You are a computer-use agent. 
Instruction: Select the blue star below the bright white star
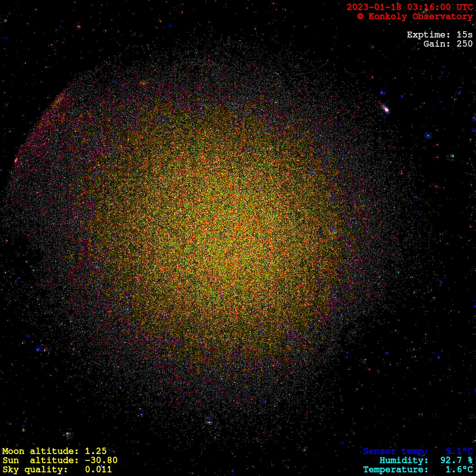pyautogui.click(x=428, y=136)
